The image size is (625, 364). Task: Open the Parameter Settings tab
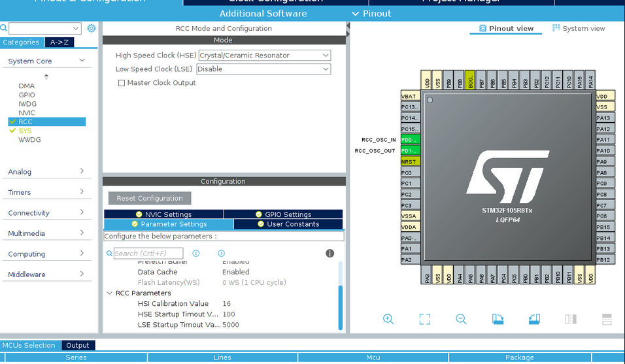pos(169,224)
